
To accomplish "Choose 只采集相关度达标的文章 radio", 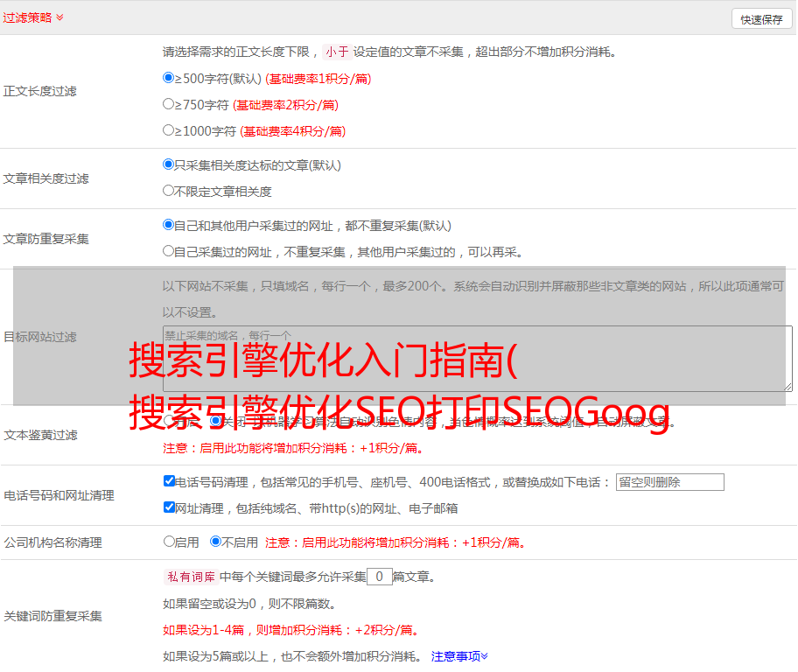I will [x=169, y=164].
